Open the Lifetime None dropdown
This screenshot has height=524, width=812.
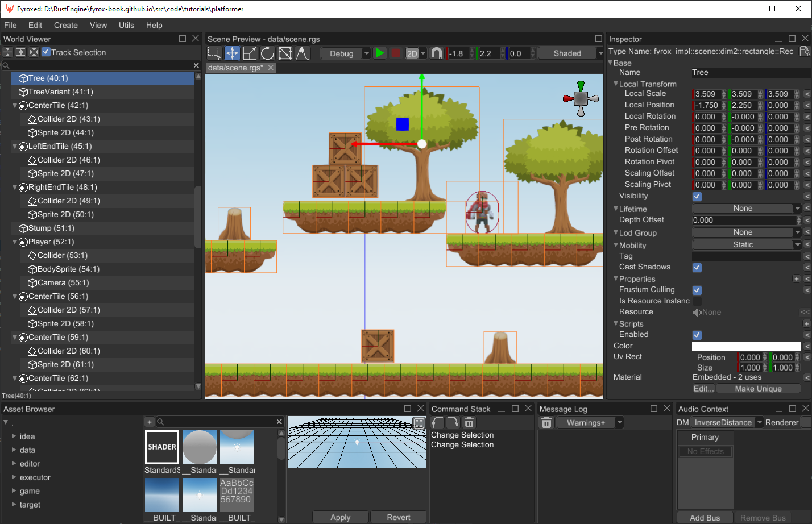(747, 209)
